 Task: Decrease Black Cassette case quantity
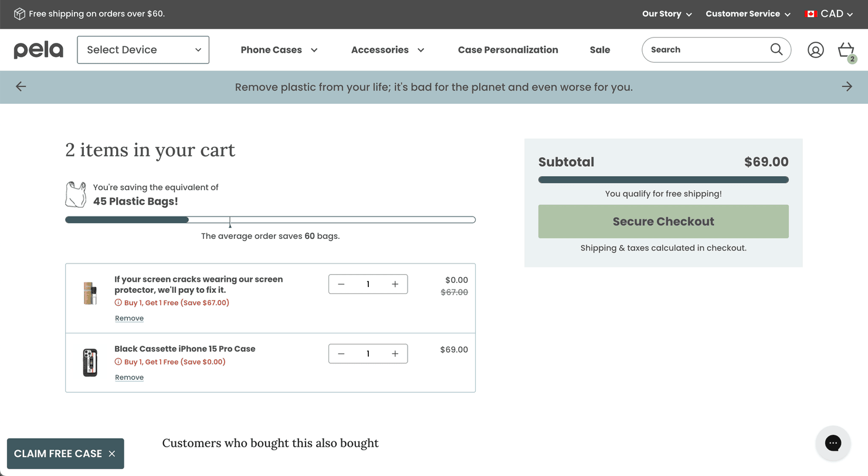pos(341,353)
